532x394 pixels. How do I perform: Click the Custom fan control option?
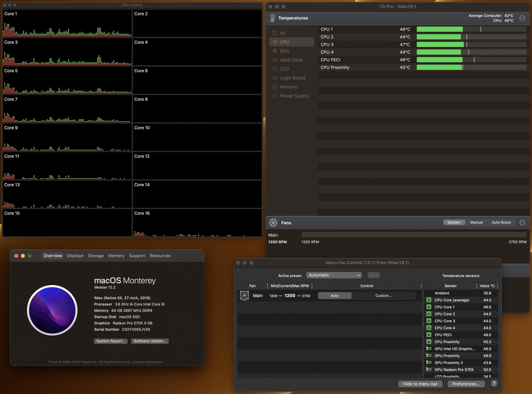(383, 295)
